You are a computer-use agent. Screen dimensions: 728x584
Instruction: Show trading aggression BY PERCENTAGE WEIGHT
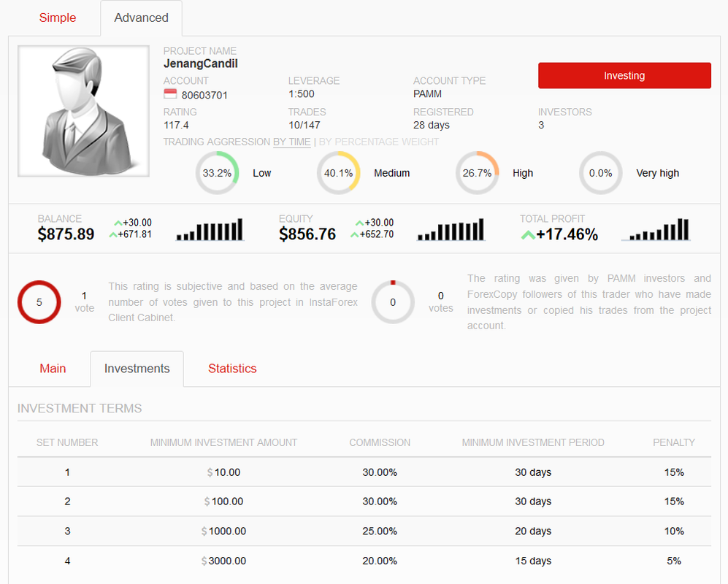point(378,142)
